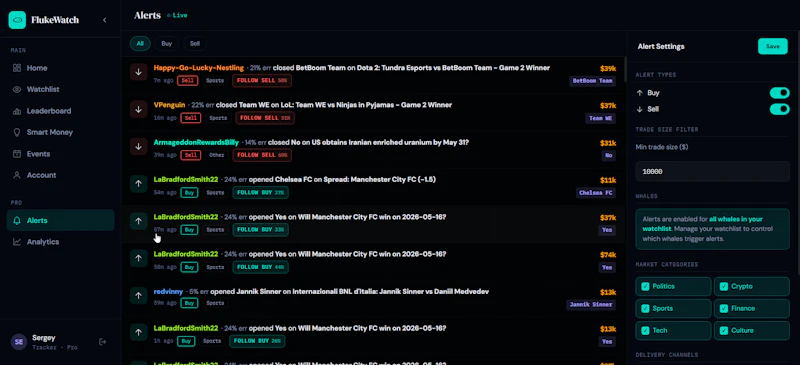This screenshot has height=365, width=800.
Task: Click the $39k trade amount
Action: pyautogui.click(x=608, y=68)
